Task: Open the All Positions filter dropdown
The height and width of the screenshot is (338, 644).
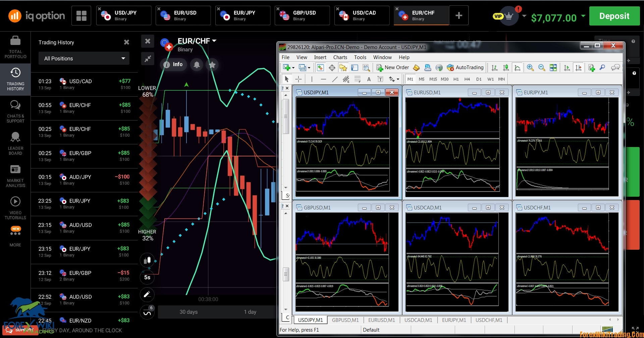Action: coord(84,58)
